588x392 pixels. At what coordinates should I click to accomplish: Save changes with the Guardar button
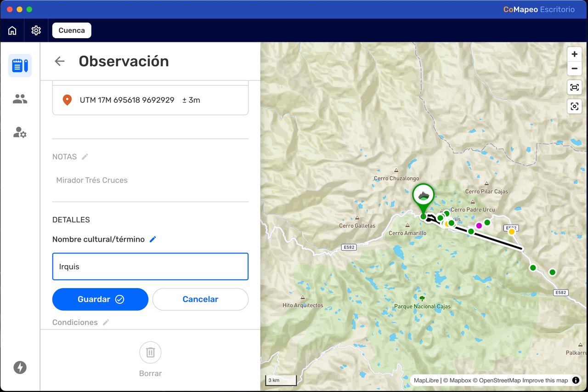pyautogui.click(x=100, y=299)
